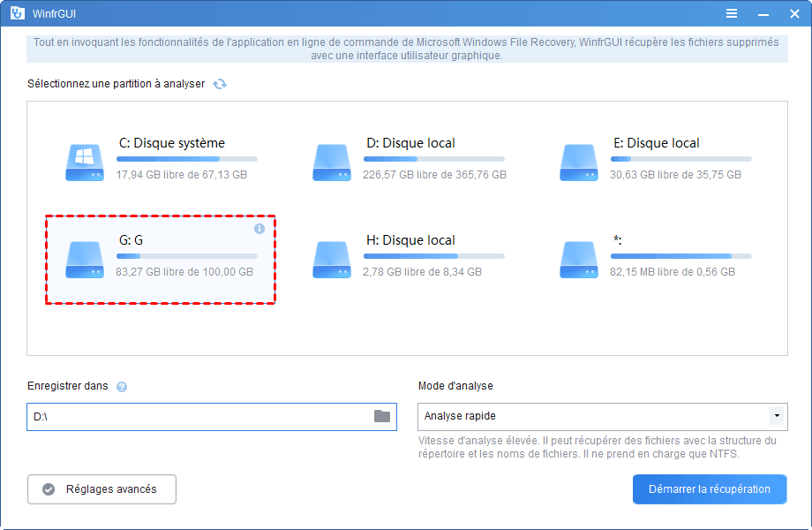Open the Mode d'analyse dropdown arrow
The width and height of the screenshot is (812, 530).
pyautogui.click(x=777, y=416)
